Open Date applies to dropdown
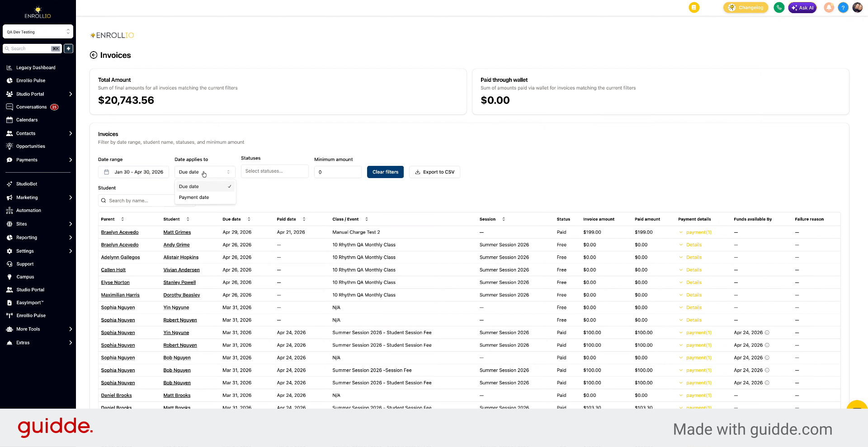 (x=205, y=172)
